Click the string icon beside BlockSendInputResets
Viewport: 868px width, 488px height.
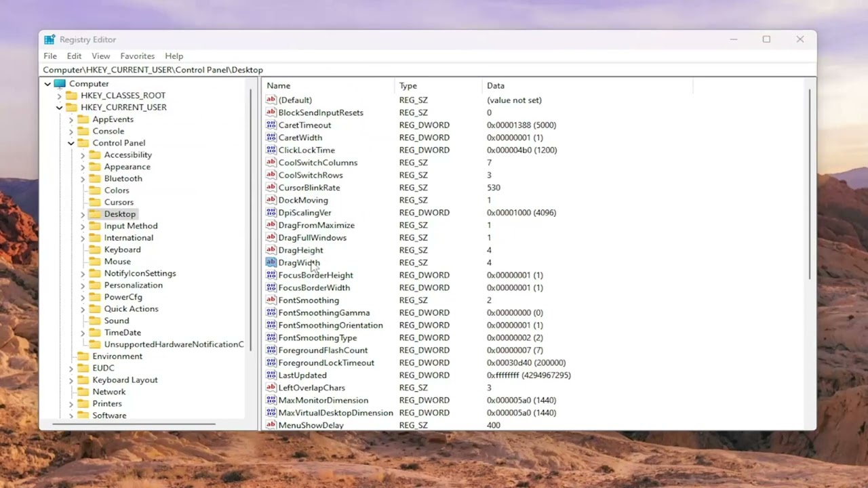tap(271, 113)
